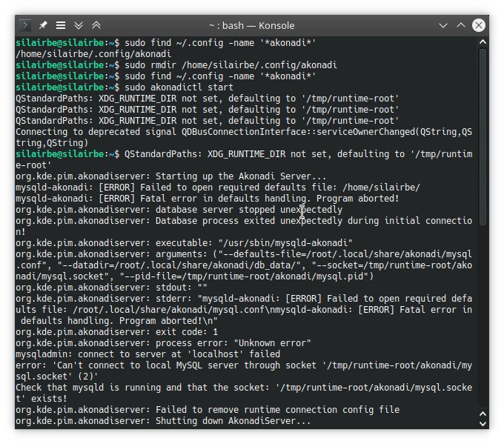Click the title text '~ : bash — Konsole'
Viewport: 504px width, 444px height.
click(252, 25)
